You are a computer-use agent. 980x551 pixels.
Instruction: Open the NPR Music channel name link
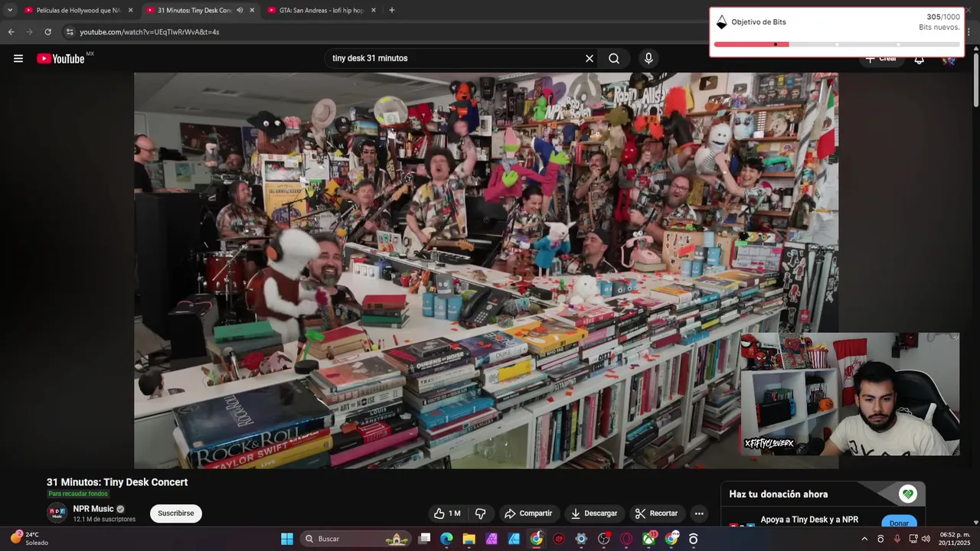coord(93,509)
